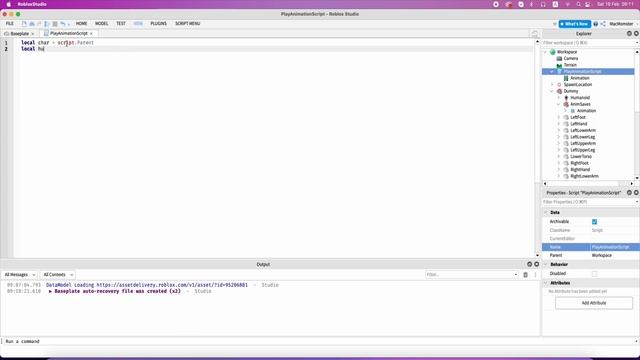Toggle the Disabled checkbox
This screenshot has height=360, width=640.
594,273
